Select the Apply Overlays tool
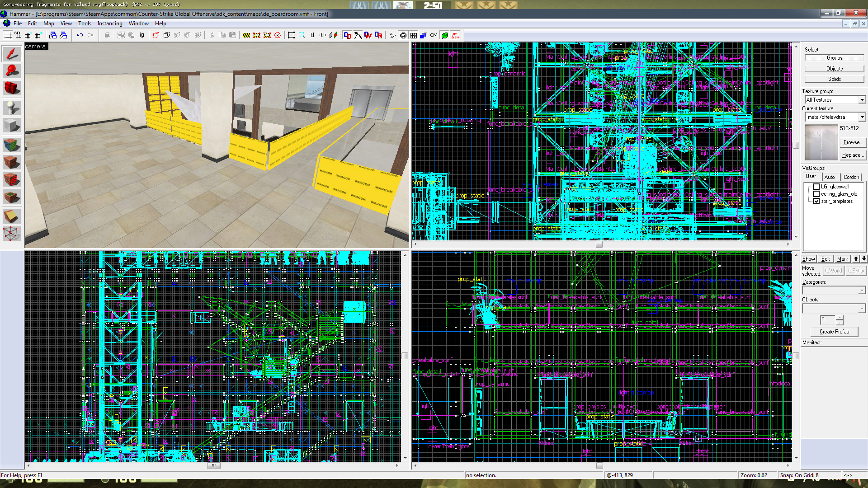 (x=12, y=197)
